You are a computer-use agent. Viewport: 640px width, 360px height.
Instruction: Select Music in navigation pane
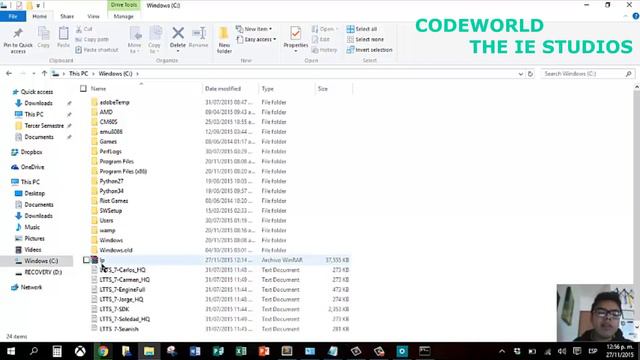tap(28, 227)
